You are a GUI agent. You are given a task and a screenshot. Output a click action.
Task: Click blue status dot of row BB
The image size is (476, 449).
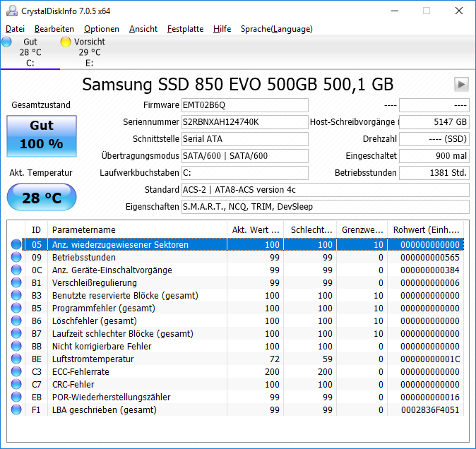[16, 346]
